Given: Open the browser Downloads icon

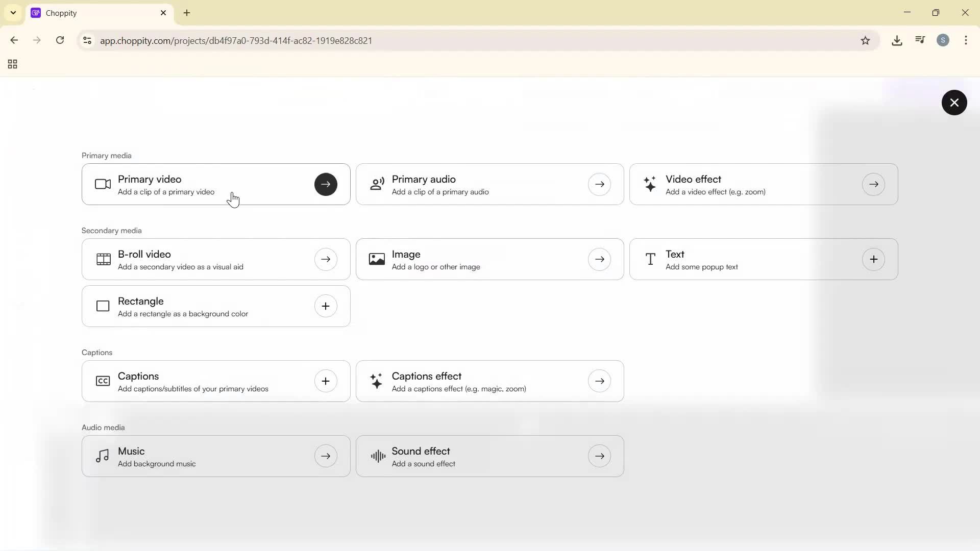Looking at the screenshot, I should coord(897,40).
